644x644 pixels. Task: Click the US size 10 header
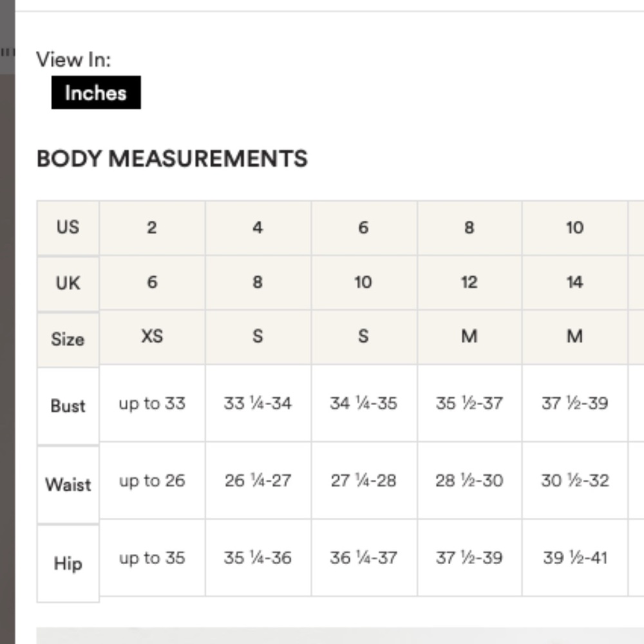coord(575,228)
